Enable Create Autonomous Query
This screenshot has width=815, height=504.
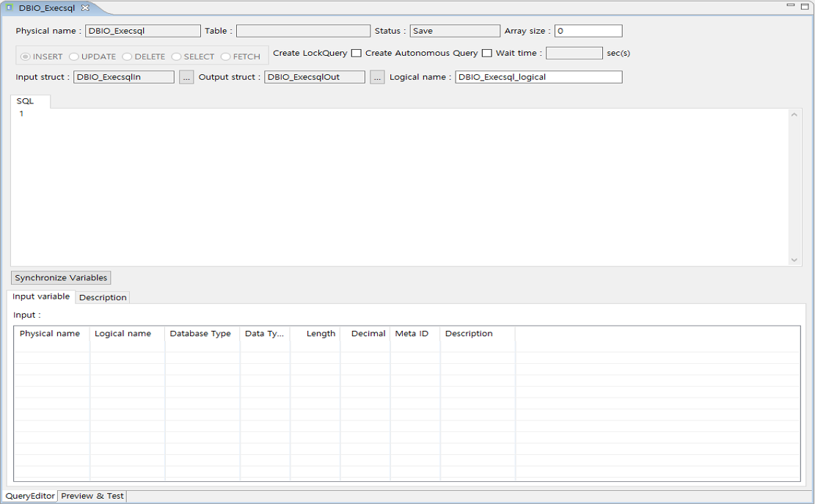(x=487, y=53)
